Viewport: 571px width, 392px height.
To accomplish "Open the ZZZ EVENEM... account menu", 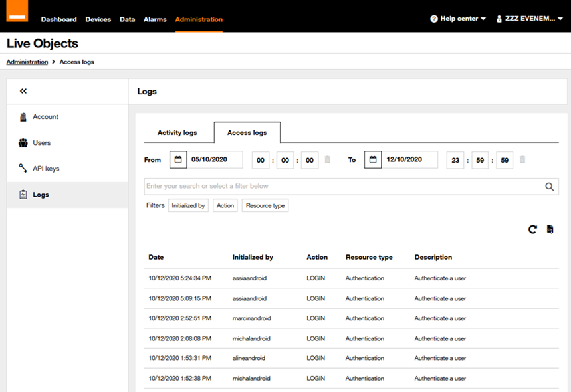I will tap(530, 19).
